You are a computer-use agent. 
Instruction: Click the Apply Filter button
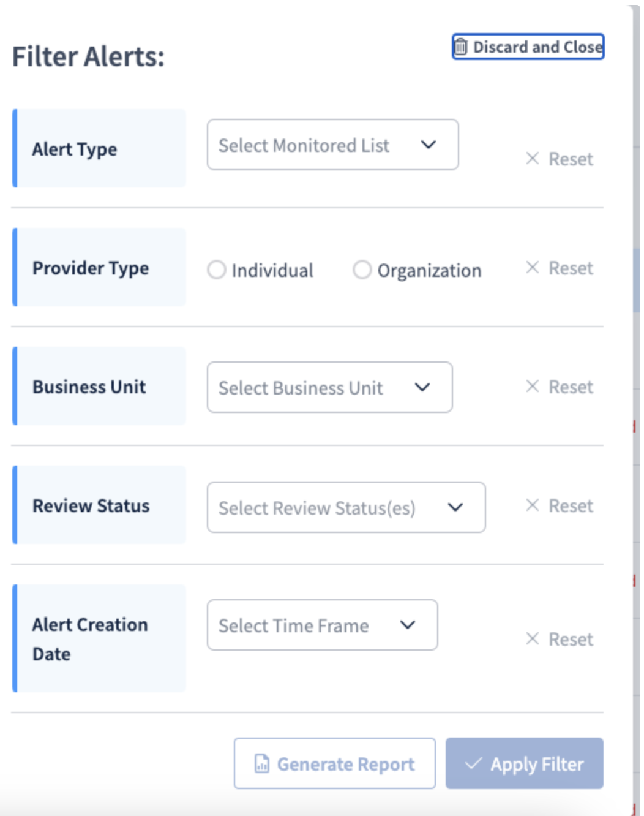(x=524, y=763)
